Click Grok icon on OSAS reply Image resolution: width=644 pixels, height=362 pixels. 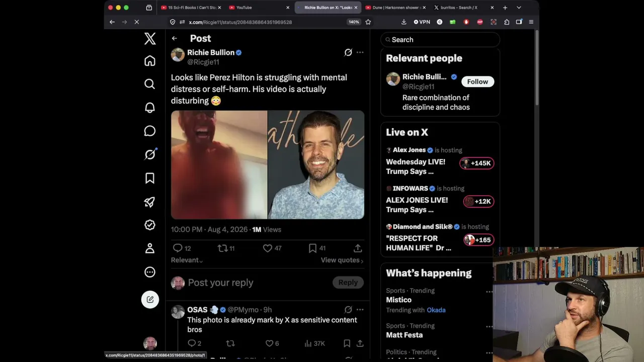point(348,310)
